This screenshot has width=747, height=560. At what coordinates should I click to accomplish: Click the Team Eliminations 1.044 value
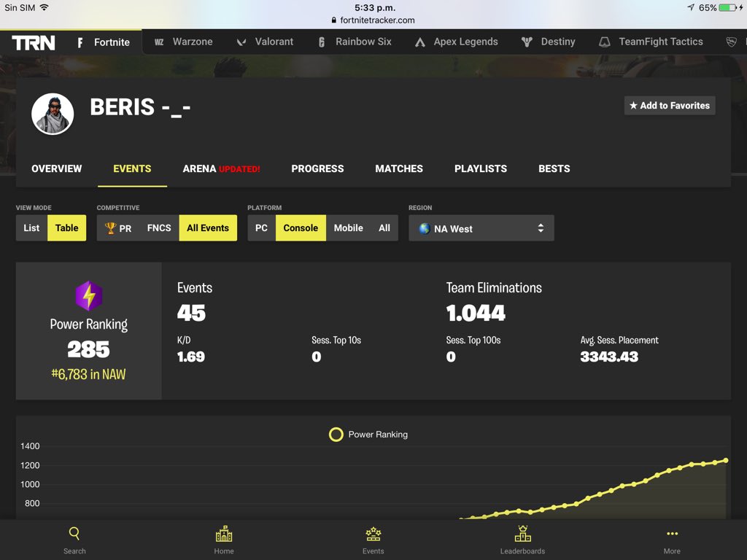476,313
